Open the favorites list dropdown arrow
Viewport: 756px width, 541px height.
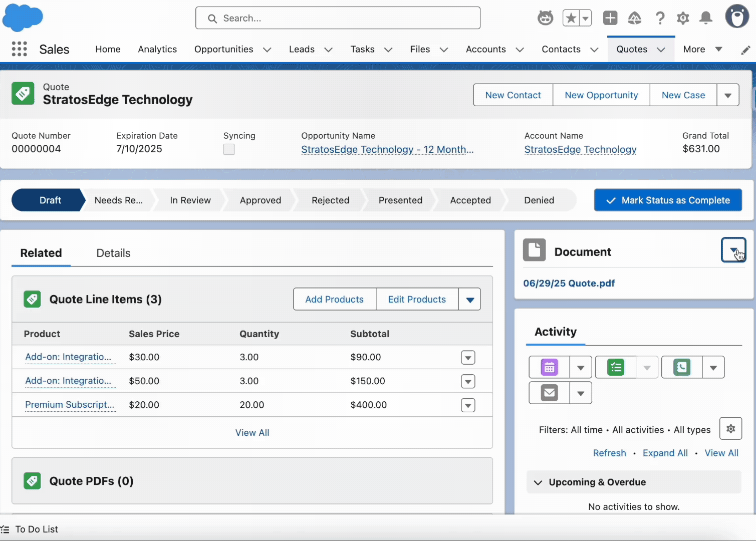click(x=585, y=19)
